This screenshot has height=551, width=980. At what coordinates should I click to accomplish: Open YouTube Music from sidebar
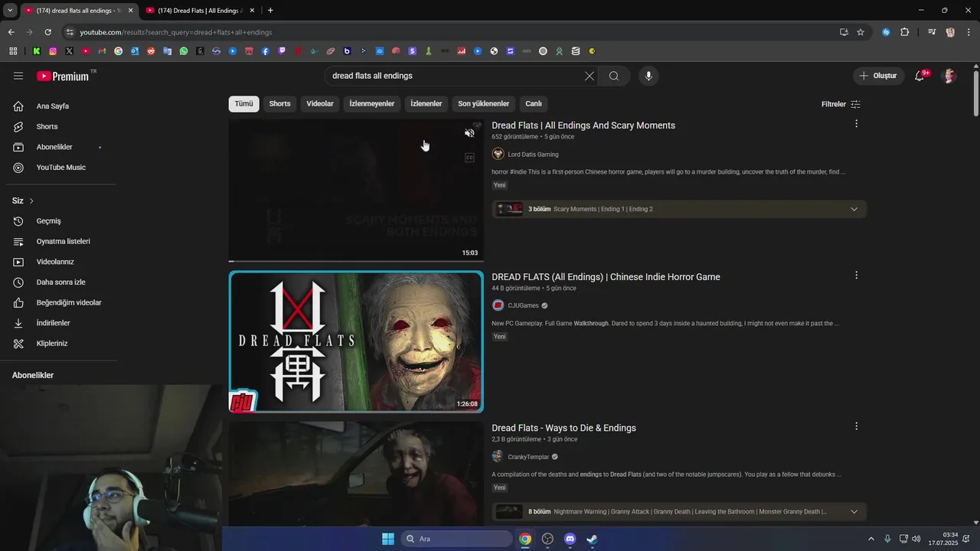(x=61, y=168)
